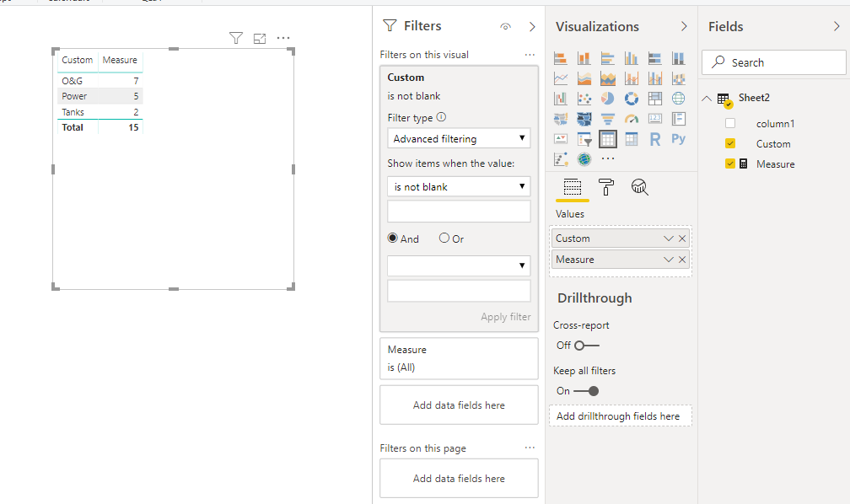Switch to the Format paint roller tab

click(606, 187)
